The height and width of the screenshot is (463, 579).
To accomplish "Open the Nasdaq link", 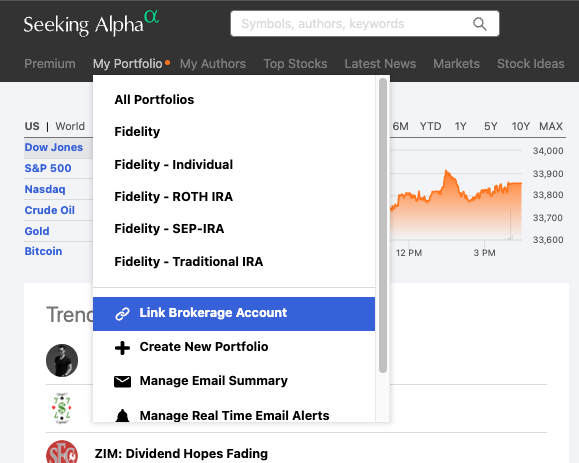I will [x=45, y=189].
